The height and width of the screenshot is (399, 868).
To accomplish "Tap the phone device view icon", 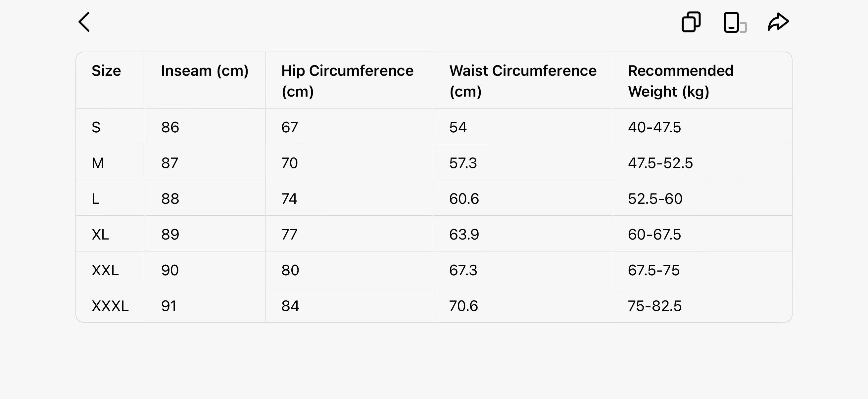I will 735,22.
